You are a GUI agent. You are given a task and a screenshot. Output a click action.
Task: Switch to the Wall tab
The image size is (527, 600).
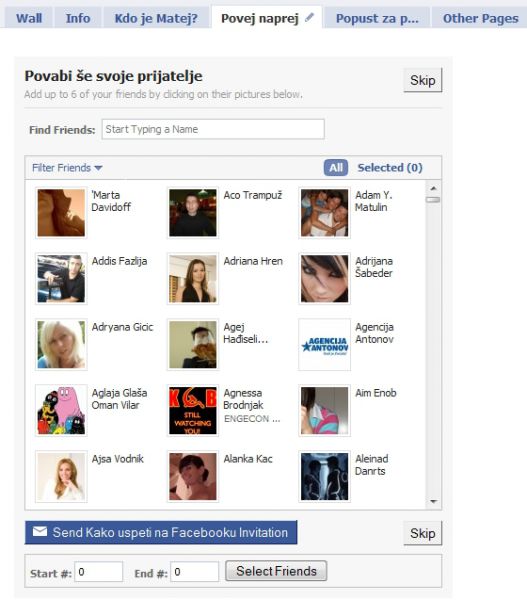click(29, 18)
